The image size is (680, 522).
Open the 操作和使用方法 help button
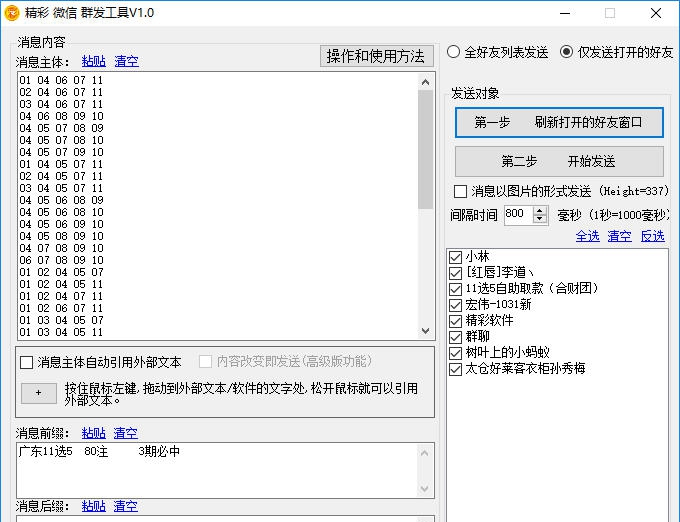click(376, 56)
